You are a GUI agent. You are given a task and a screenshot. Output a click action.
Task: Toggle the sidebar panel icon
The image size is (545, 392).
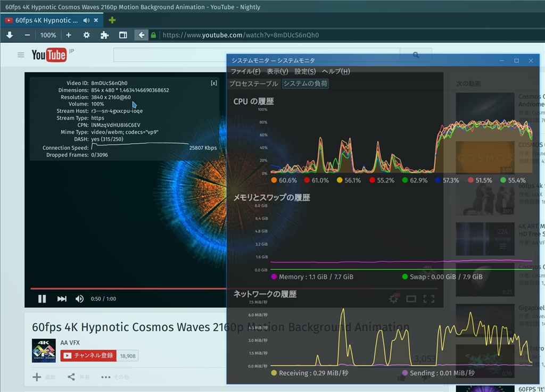[x=123, y=35]
